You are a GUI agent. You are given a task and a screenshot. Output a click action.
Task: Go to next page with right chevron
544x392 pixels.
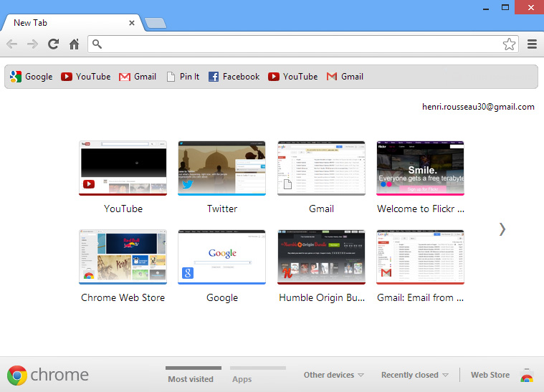click(x=502, y=229)
